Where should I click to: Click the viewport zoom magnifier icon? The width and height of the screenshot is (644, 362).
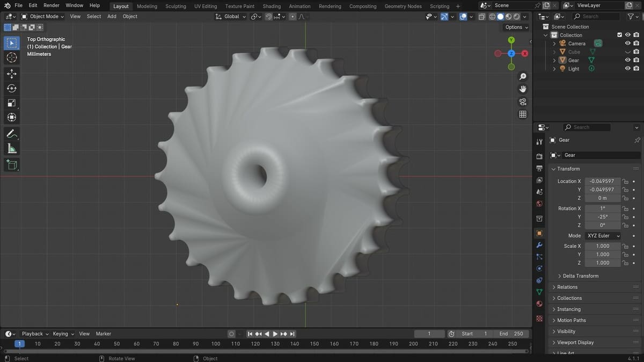coord(523,77)
